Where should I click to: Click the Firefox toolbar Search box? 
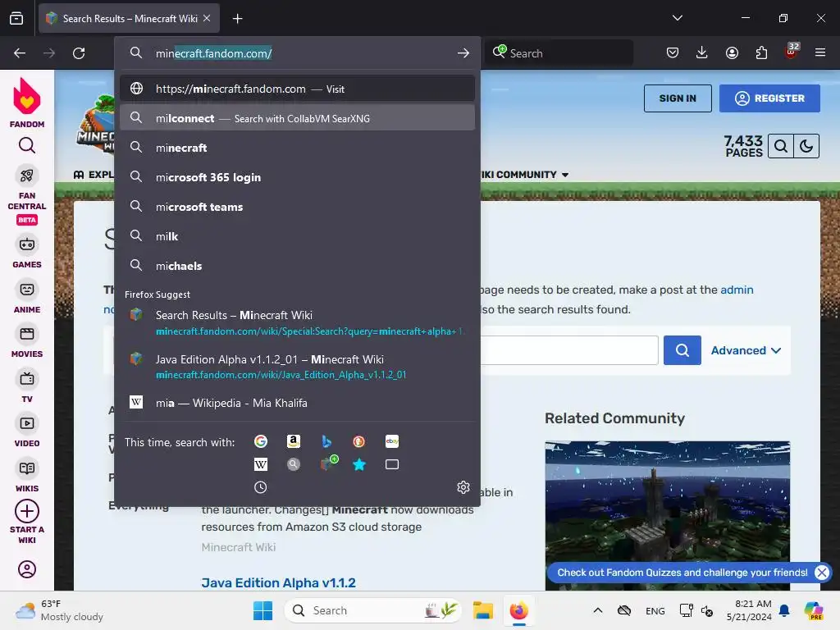559,53
